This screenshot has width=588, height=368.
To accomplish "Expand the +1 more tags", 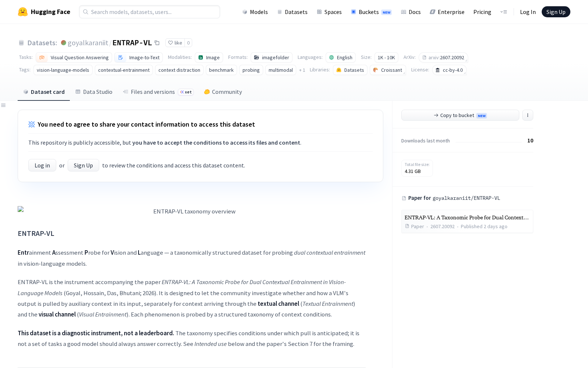I will (x=302, y=70).
